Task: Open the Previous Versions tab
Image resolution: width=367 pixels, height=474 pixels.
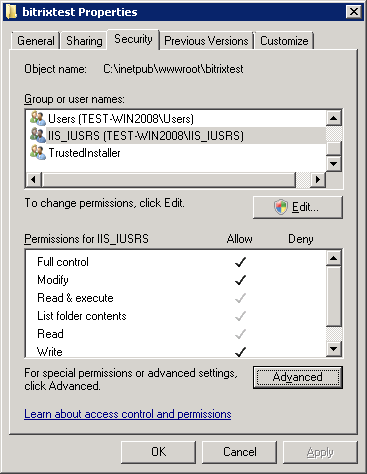Action: click(x=206, y=41)
